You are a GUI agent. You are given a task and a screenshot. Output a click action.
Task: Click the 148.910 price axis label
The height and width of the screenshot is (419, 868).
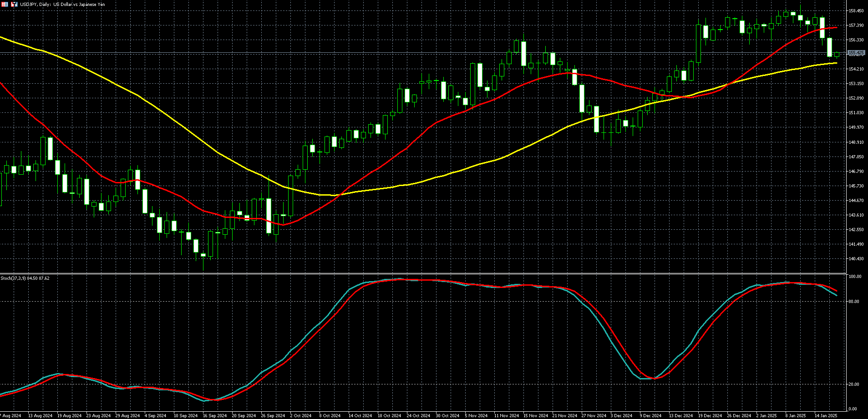click(856, 142)
